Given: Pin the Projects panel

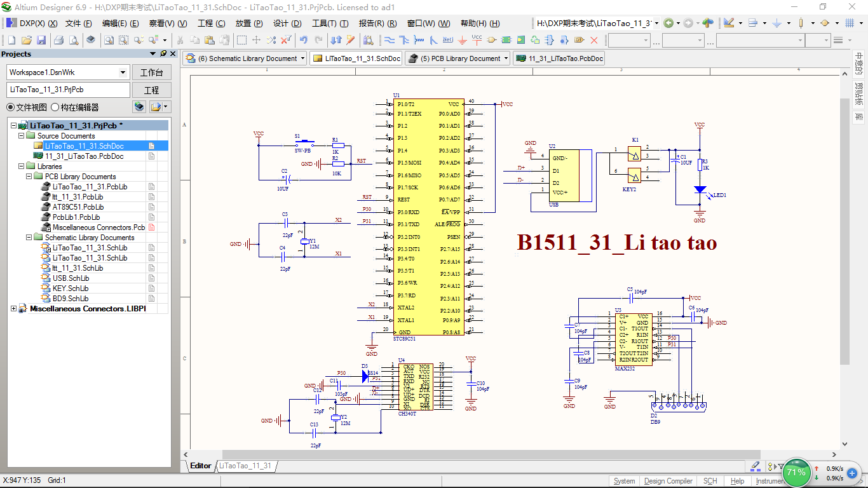Looking at the screenshot, I should tap(163, 54).
